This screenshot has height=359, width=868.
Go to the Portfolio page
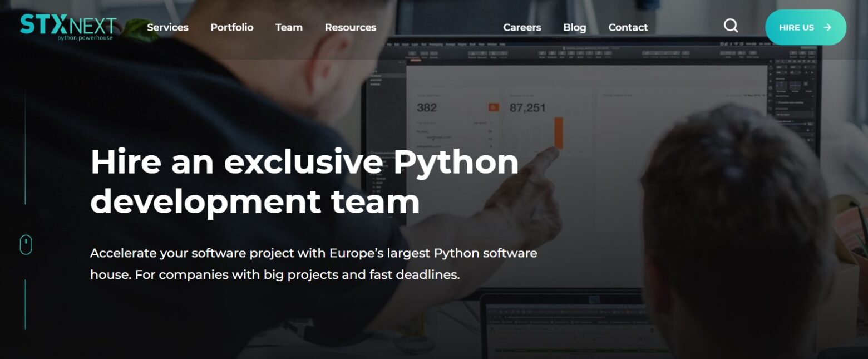pos(231,27)
